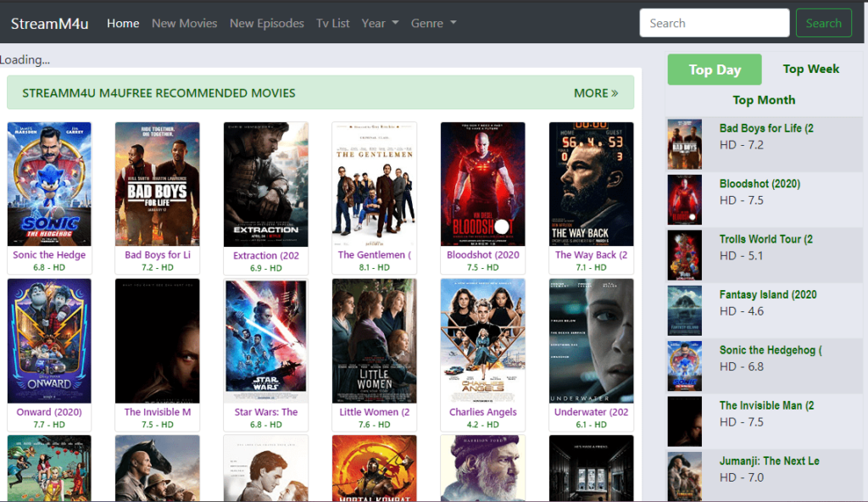868x502 pixels.
Task: Select the Top Day tab
Action: [715, 70]
